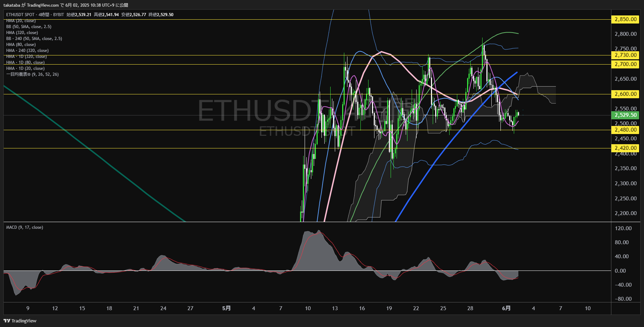Image resolution: width=644 pixels, height=327 pixels.
Task: Click the 2,300.00 price axis tick
Action: pos(625,183)
